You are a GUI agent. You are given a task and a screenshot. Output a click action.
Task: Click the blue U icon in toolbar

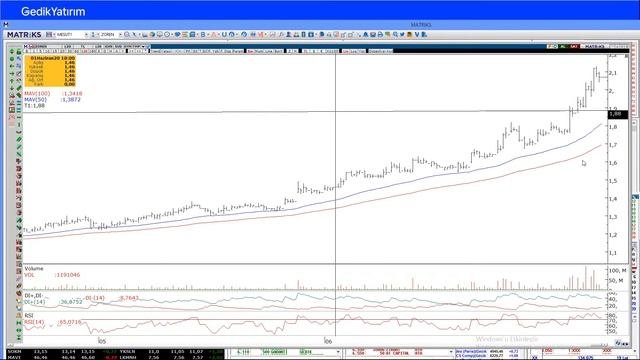(224, 35)
